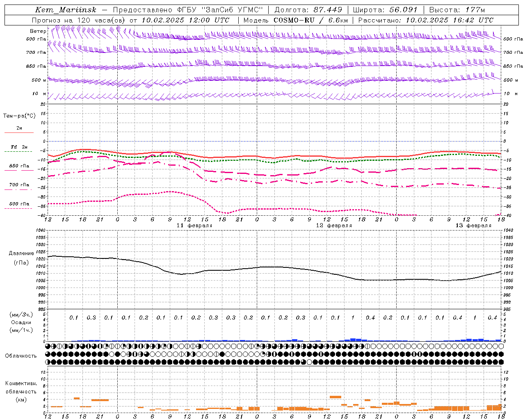Select the Высота: 177м text
This screenshot has height=420, width=525.
coord(457,10)
